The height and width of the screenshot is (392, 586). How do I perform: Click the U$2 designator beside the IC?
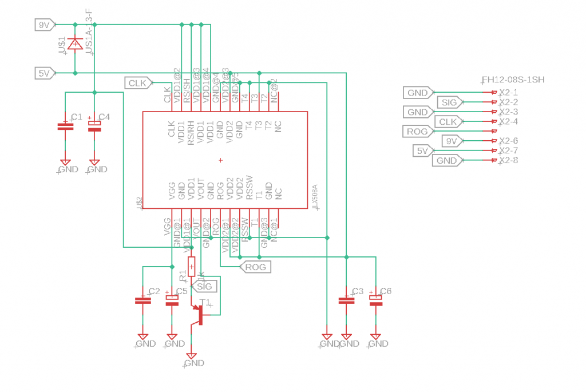(x=140, y=203)
